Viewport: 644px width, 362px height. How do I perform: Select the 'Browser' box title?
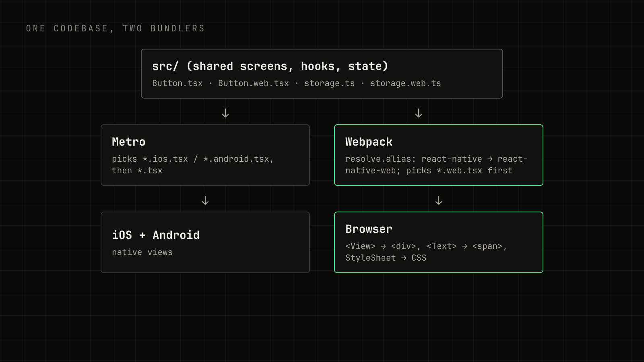[369, 229]
